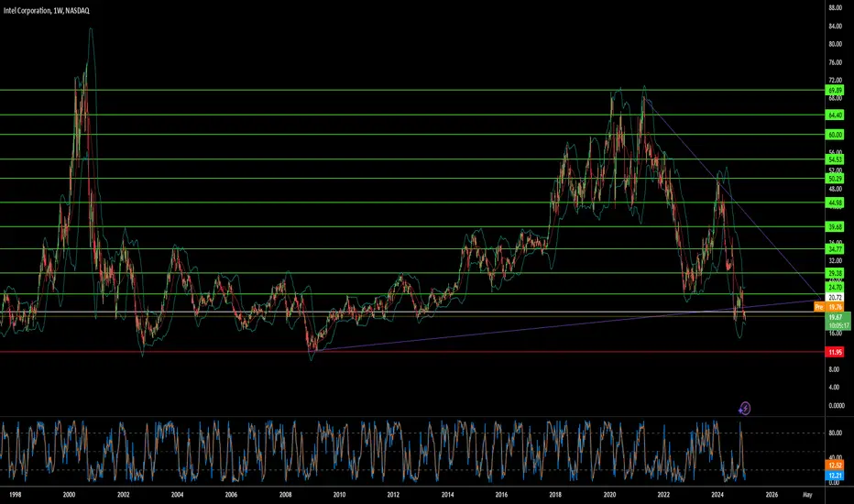Click the 2000 label on time axis

[x=69, y=495]
